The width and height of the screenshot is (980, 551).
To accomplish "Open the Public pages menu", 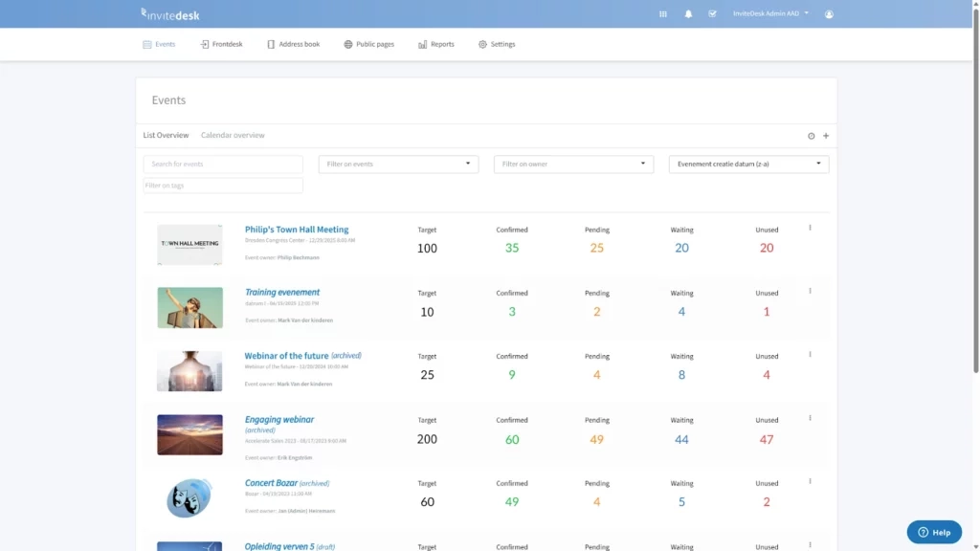I will [368, 44].
